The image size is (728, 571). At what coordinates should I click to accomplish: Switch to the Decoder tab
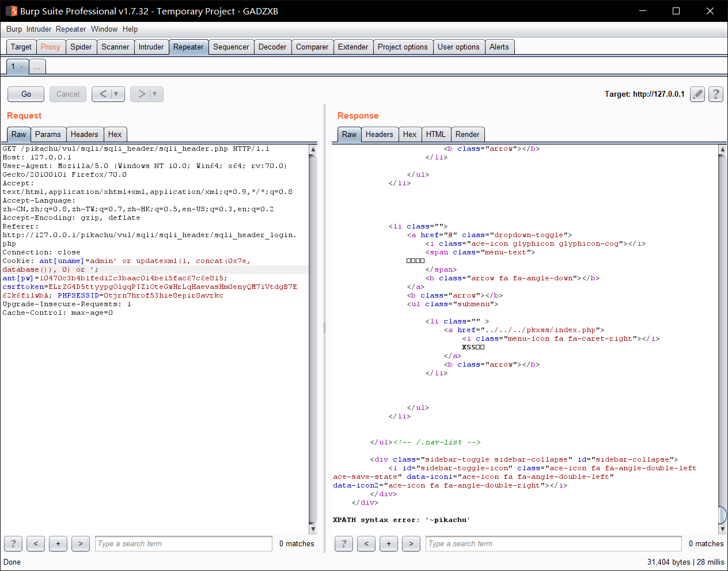coord(272,47)
